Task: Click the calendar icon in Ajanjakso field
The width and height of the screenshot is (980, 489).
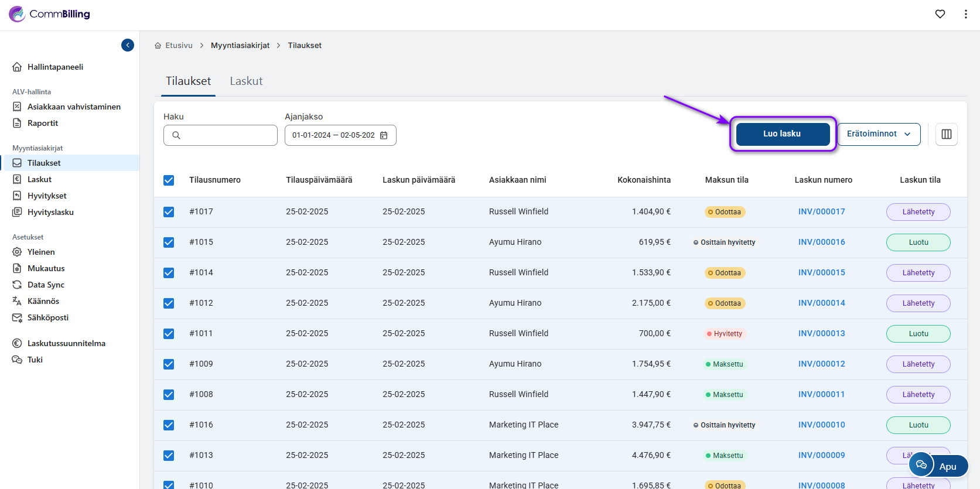Action: point(384,135)
